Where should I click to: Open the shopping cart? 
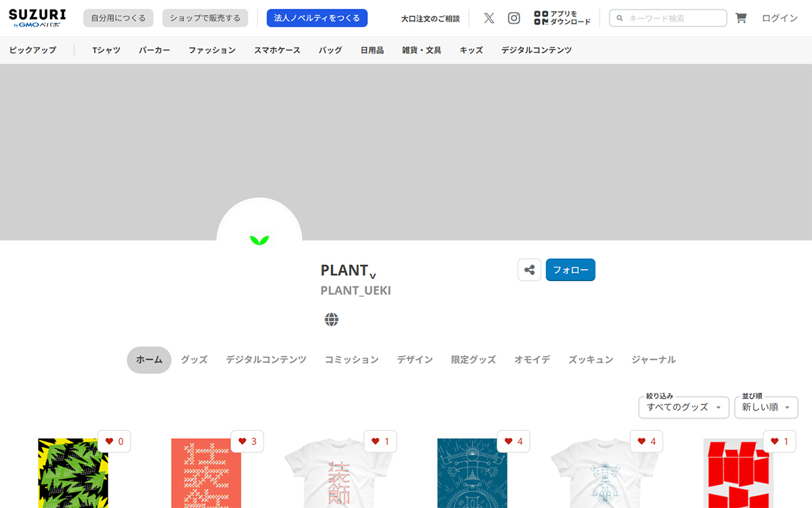[x=741, y=18]
